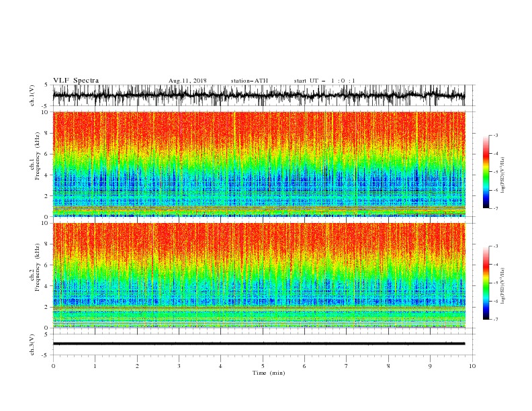Click the 5 tick on ch.1(V) axis
The width and height of the screenshot is (532, 411).
pyautogui.click(x=46, y=85)
